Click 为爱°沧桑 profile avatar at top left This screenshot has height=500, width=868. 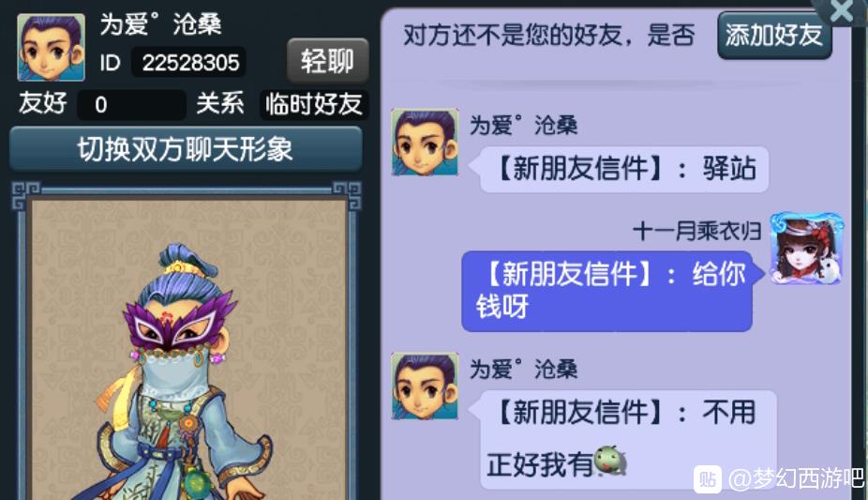pos(51,48)
